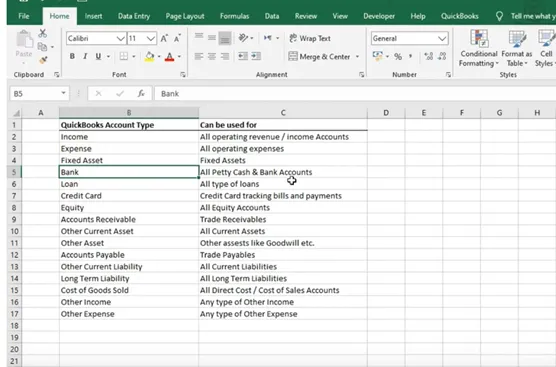Open Merge & Center dropdown arrow

[357, 56]
